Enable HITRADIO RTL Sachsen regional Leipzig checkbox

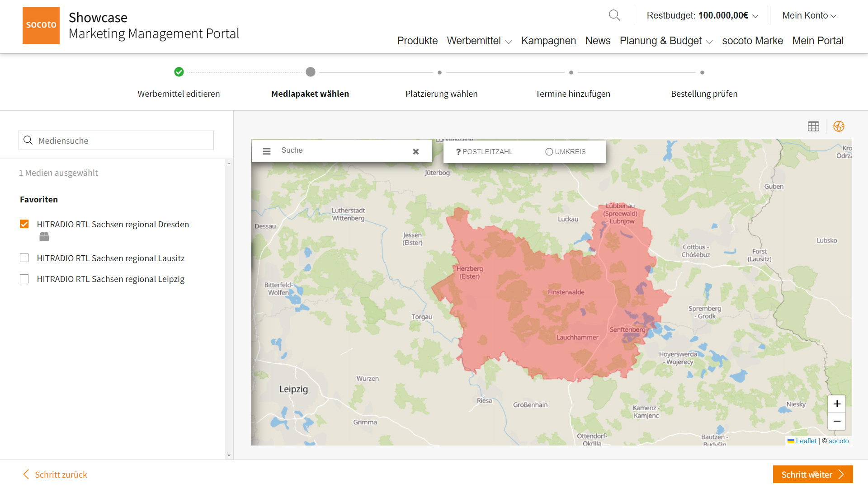[x=24, y=279]
